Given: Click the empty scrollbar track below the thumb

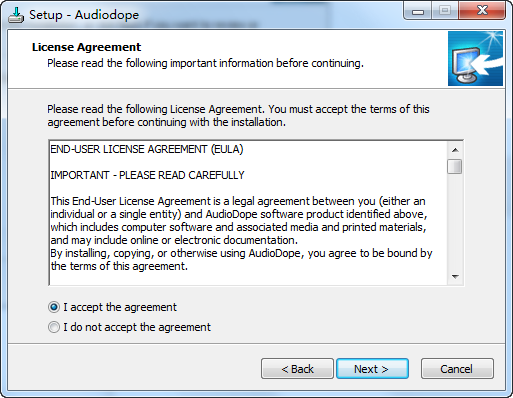Looking at the screenshot, I should (x=455, y=221).
